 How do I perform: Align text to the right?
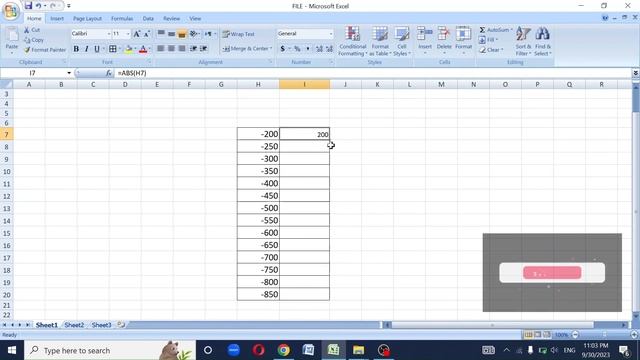[182, 49]
